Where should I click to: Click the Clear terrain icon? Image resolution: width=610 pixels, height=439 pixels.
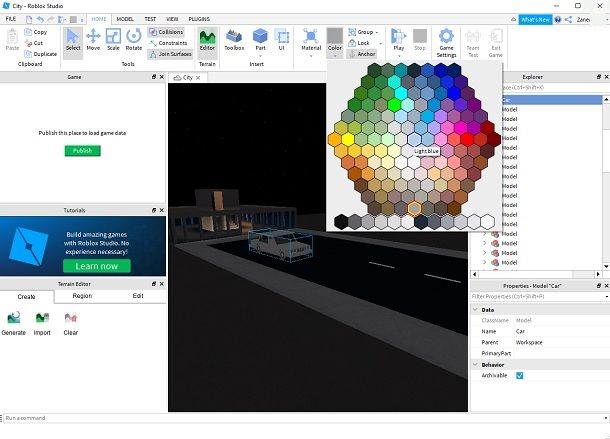70,318
